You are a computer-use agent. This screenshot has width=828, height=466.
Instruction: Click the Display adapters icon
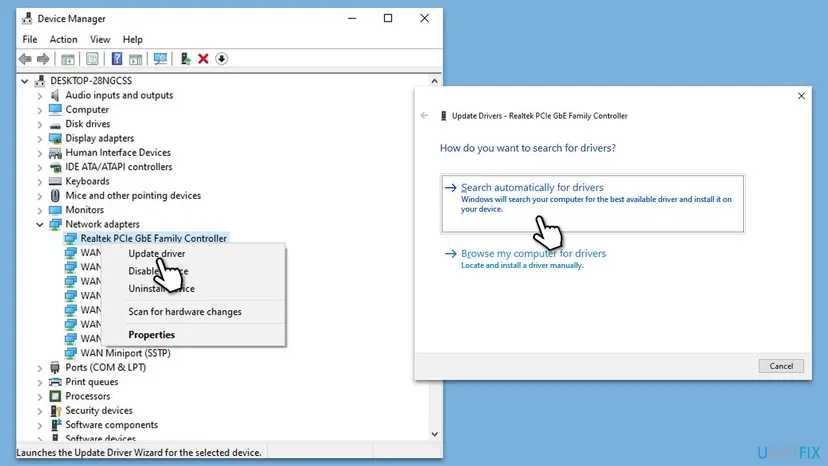click(55, 138)
